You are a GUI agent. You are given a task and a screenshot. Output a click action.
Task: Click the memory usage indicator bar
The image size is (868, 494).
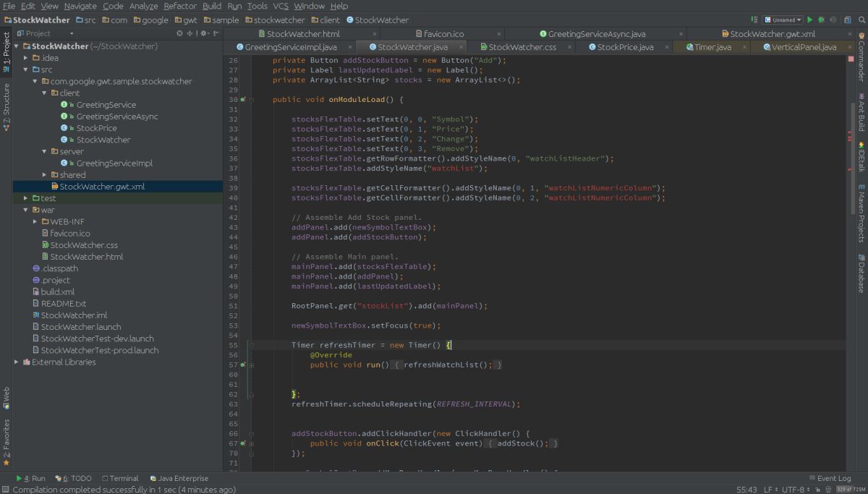[849, 490]
